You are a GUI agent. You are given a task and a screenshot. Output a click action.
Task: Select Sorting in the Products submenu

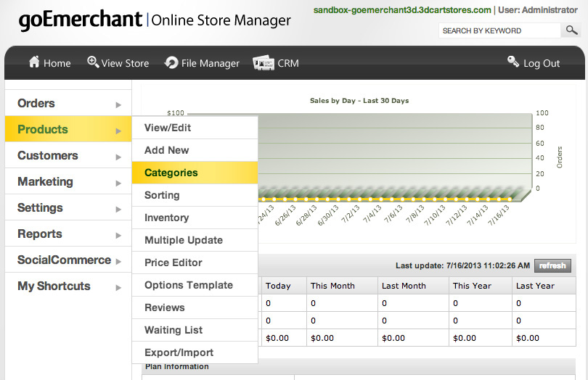[195, 195]
